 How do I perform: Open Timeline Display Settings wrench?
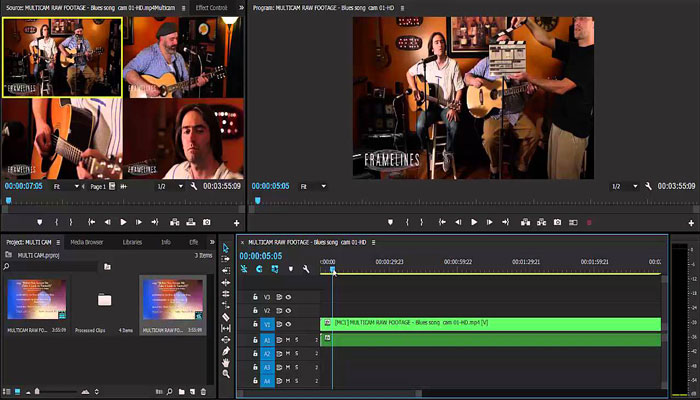[306, 269]
